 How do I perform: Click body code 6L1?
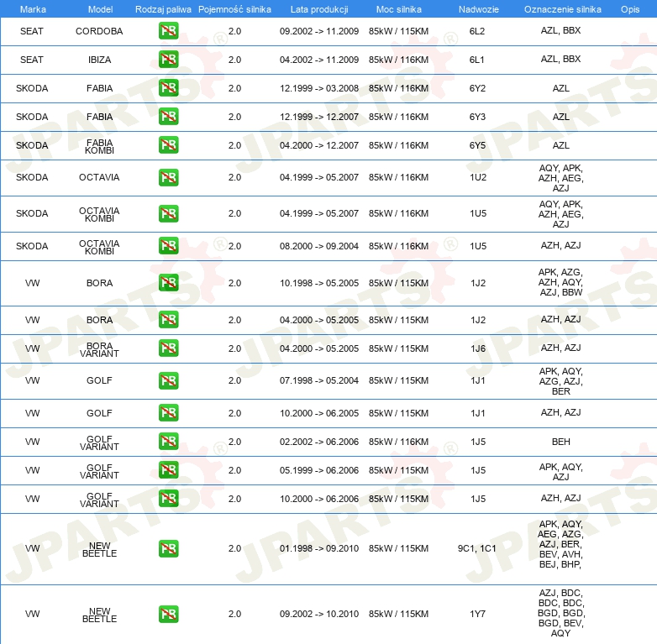pyautogui.click(x=477, y=60)
